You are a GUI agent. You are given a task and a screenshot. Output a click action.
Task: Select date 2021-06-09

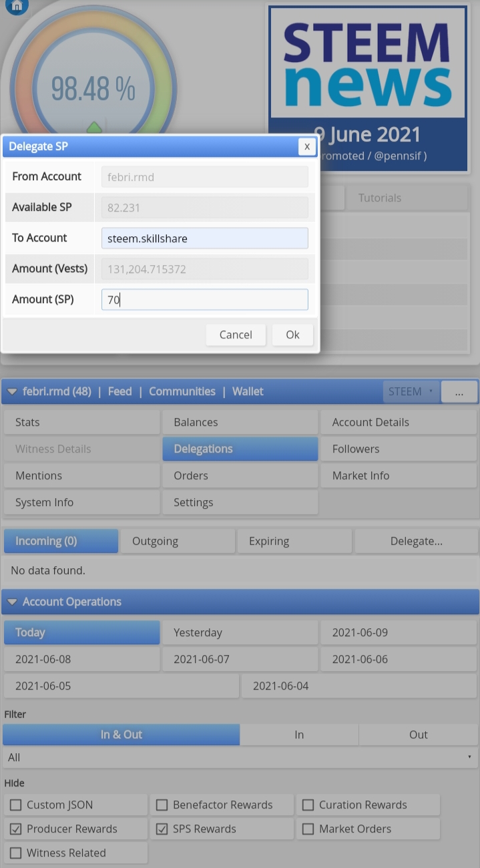pyautogui.click(x=399, y=632)
